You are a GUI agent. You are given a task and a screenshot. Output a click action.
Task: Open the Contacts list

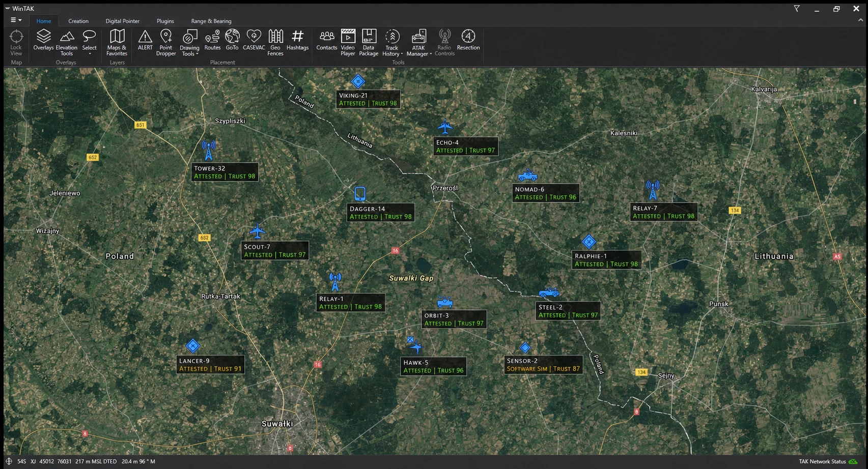click(x=327, y=40)
